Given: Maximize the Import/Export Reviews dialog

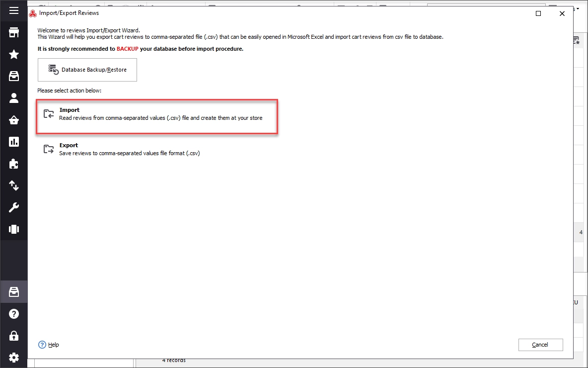Looking at the screenshot, I should (x=538, y=13).
